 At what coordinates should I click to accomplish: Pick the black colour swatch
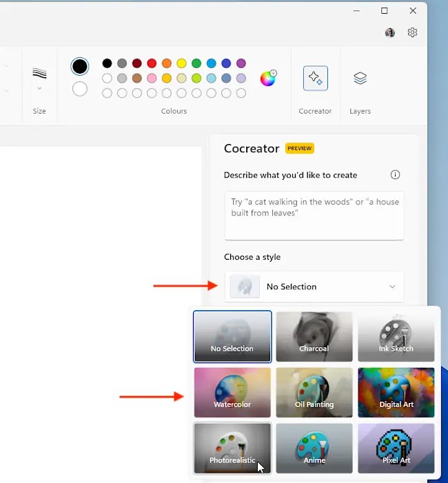click(107, 63)
